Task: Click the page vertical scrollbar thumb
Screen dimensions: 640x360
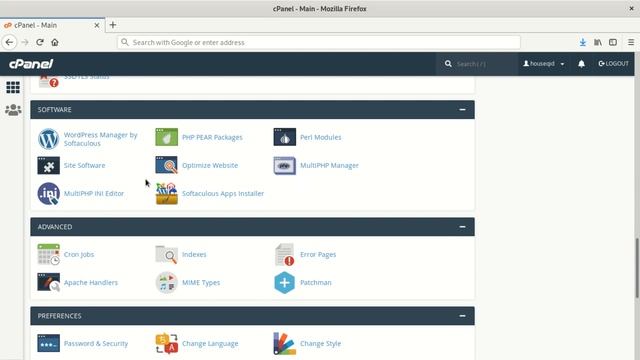Action: click(x=637, y=268)
